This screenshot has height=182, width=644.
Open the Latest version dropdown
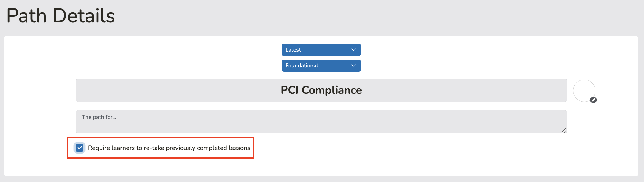(x=321, y=50)
